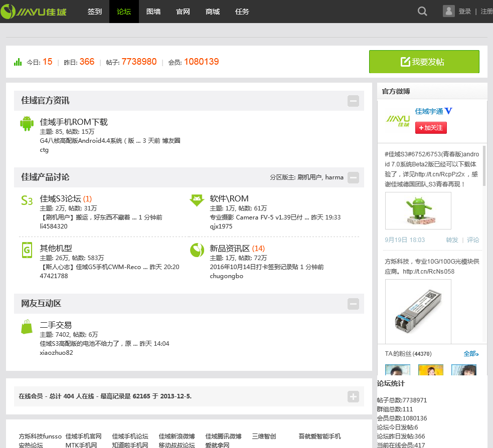Open user chugongbo profile
Screen dimensions: 493x448
click(226, 276)
